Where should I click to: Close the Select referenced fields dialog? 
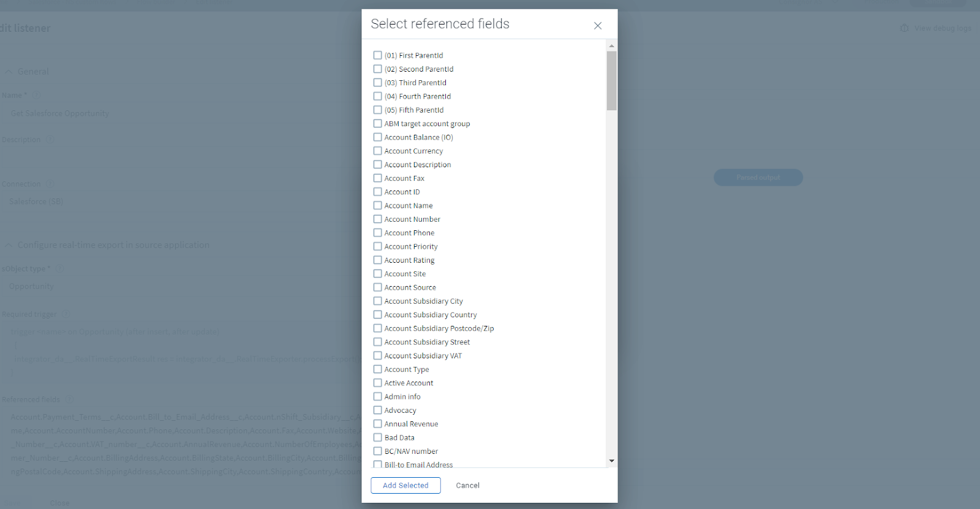(x=598, y=26)
